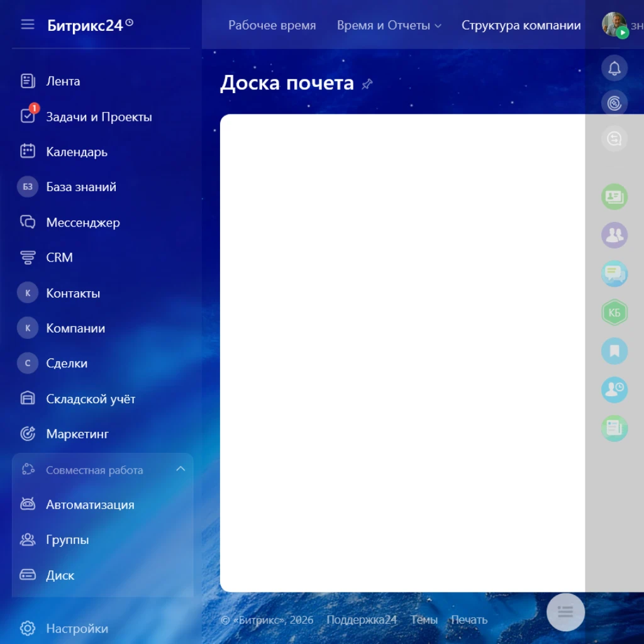Open Структура компании in the top menu
644x644 pixels.
coord(520,26)
